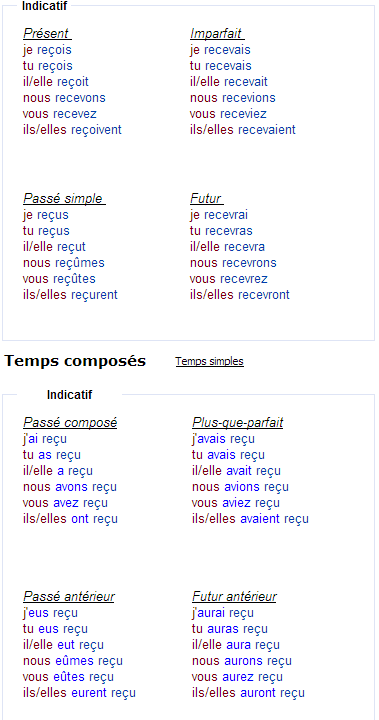Click the "je reçois" conjugation
The height and width of the screenshot is (720, 379).
click(x=47, y=50)
